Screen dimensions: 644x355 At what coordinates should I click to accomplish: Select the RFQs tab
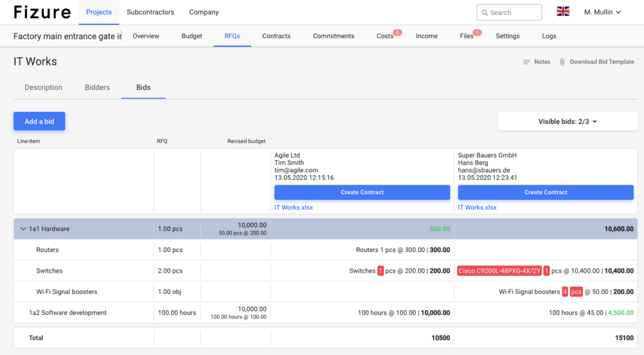pos(232,36)
